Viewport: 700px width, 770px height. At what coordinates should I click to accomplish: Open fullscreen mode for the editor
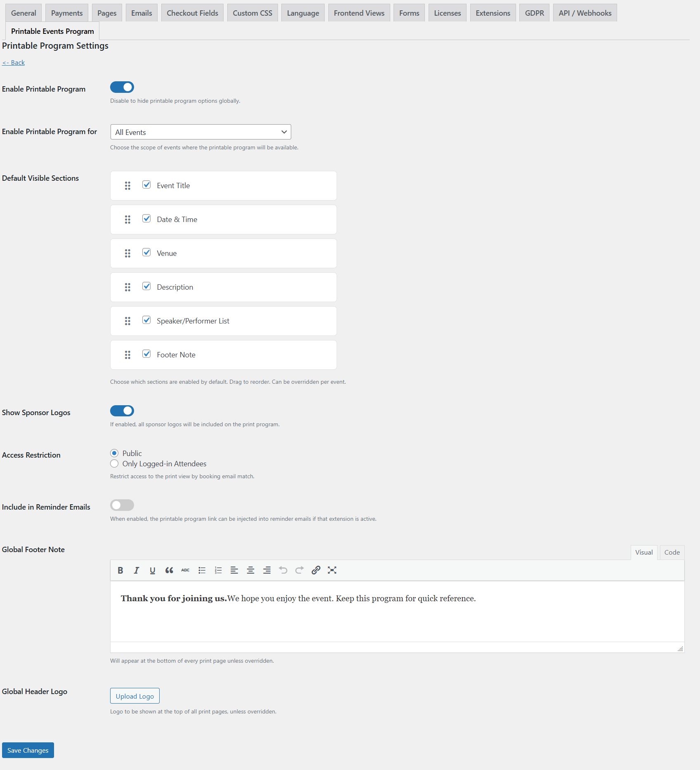[332, 570]
